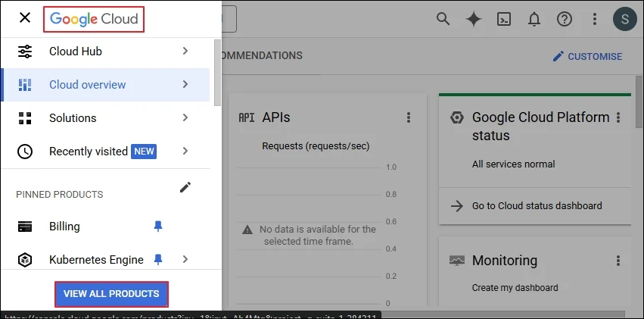Click the Billing card icon

(25, 227)
